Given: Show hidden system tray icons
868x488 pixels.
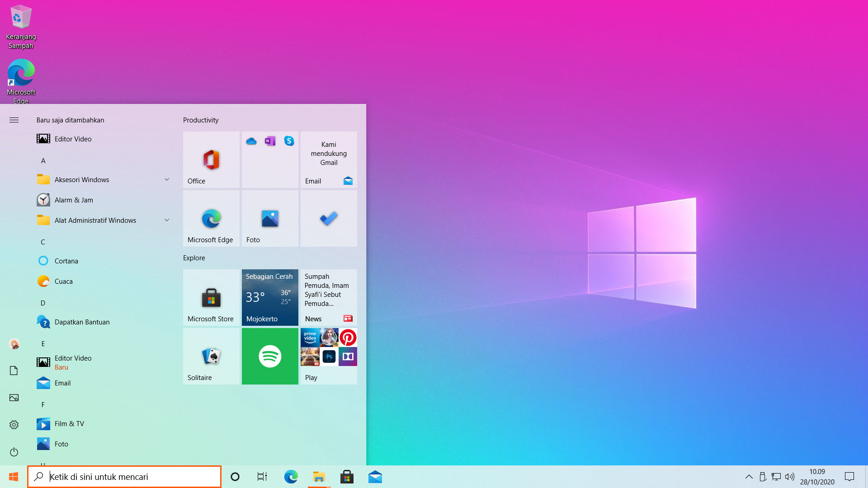Looking at the screenshot, I should point(749,477).
